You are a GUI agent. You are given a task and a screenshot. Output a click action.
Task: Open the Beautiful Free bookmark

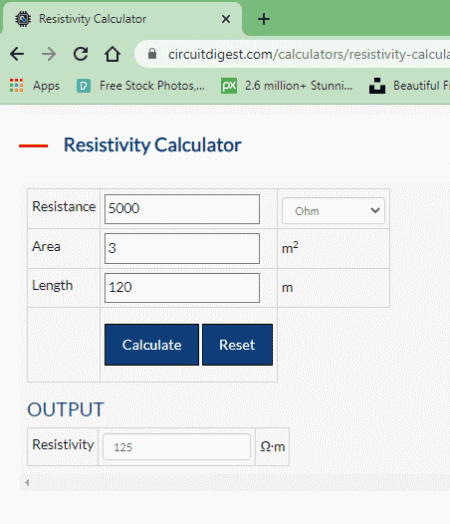click(x=409, y=86)
